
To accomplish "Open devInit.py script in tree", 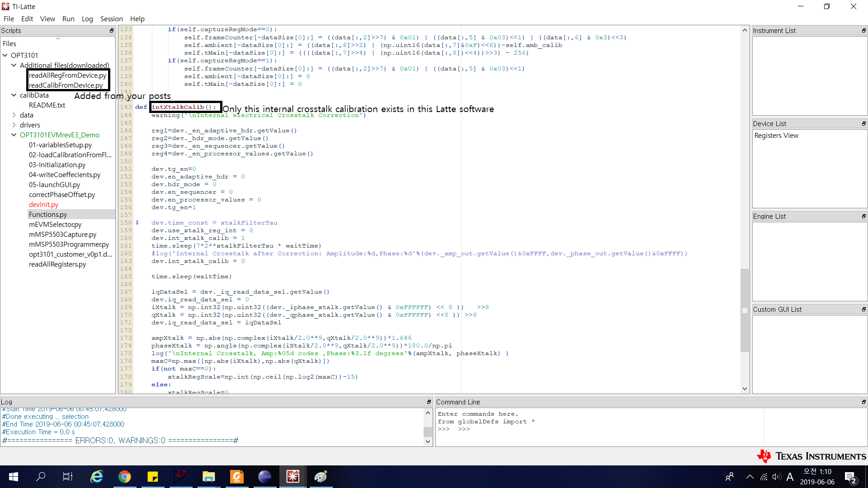I will pos(43,205).
